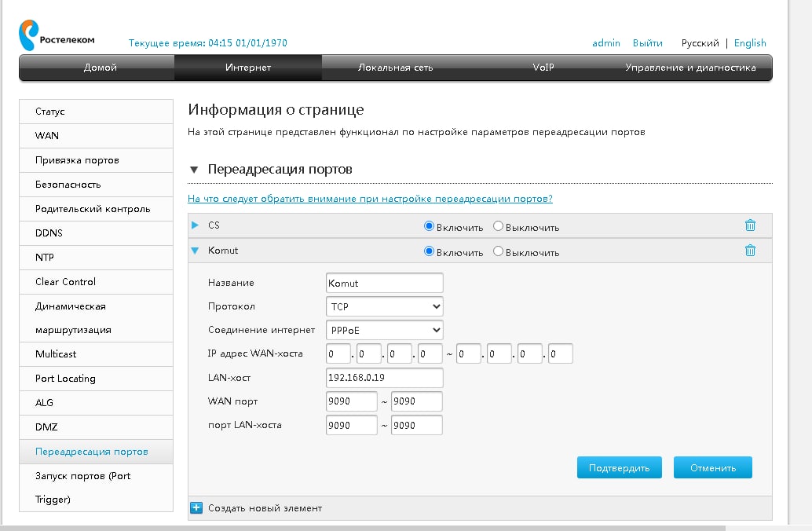Viewport: 812px width, 531px height.
Task: Open the VoIP tab
Action: click(543, 68)
